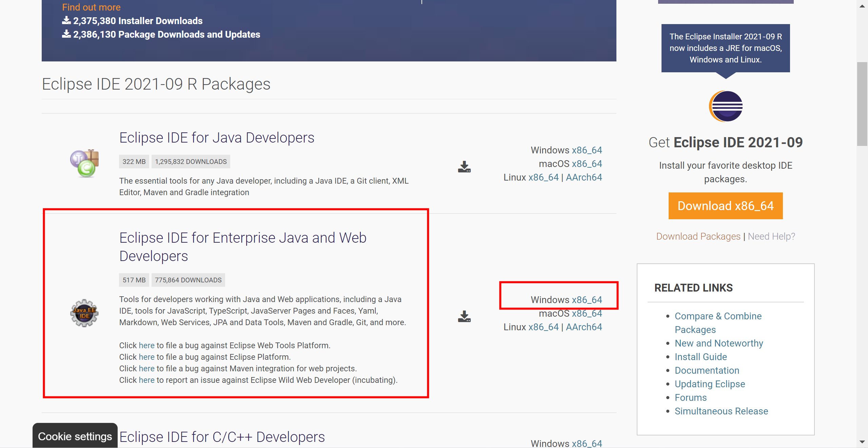Viewport: 868px width, 448px height.
Task: Click the orange Download x86_64 button
Action: point(726,206)
